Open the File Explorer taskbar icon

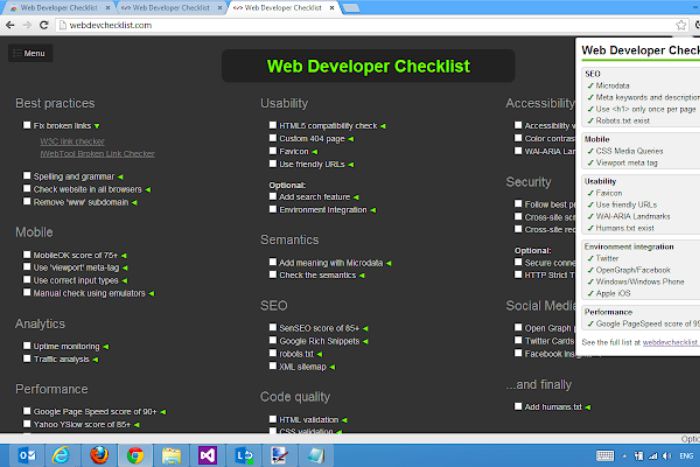click(x=171, y=455)
